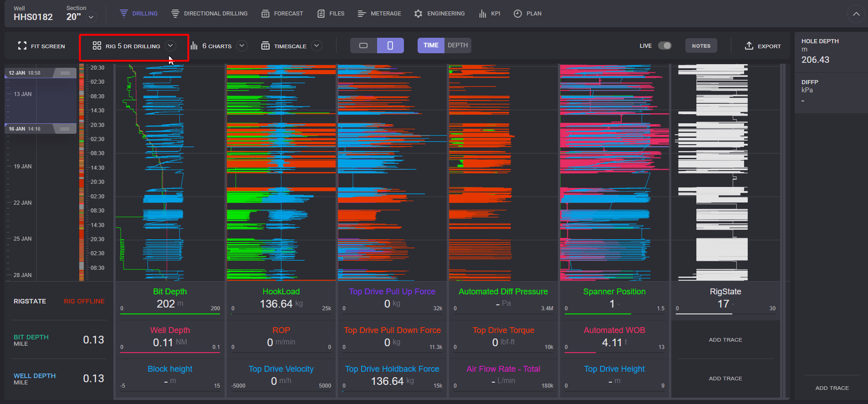Open the Section 20" selector chevron

click(92, 17)
